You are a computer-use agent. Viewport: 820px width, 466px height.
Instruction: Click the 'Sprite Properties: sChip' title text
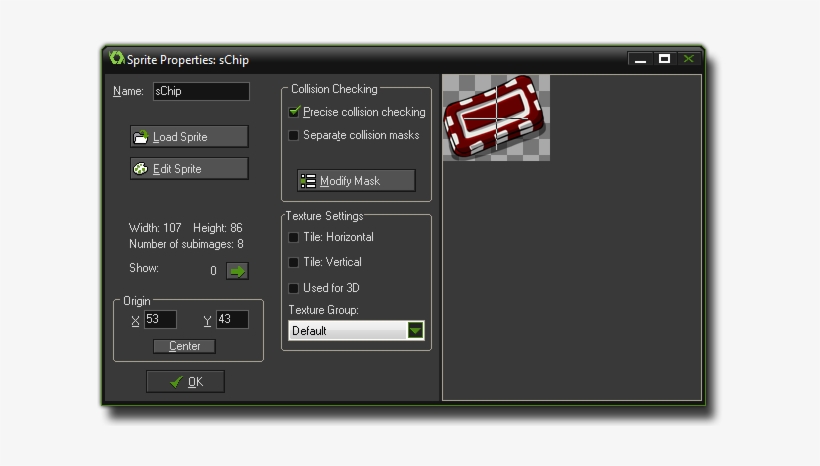pyautogui.click(x=188, y=60)
